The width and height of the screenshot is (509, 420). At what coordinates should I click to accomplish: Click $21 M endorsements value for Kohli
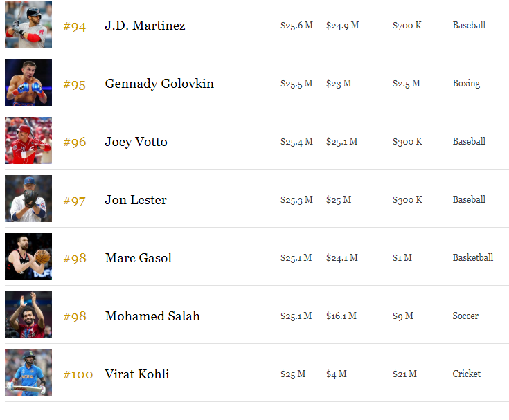coord(404,374)
